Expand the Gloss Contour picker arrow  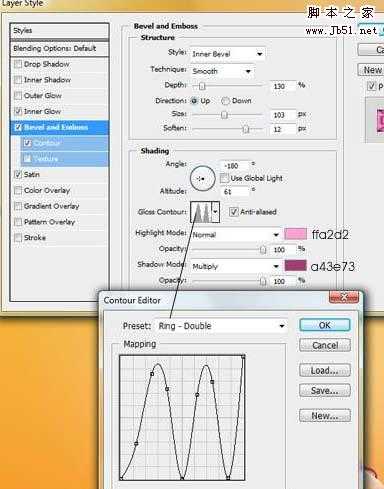tap(216, 212)
